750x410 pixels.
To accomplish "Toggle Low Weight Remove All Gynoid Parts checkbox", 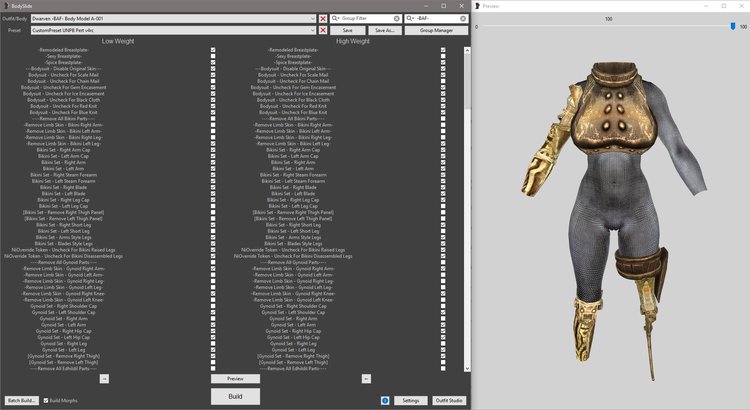I will pos(213,262).
